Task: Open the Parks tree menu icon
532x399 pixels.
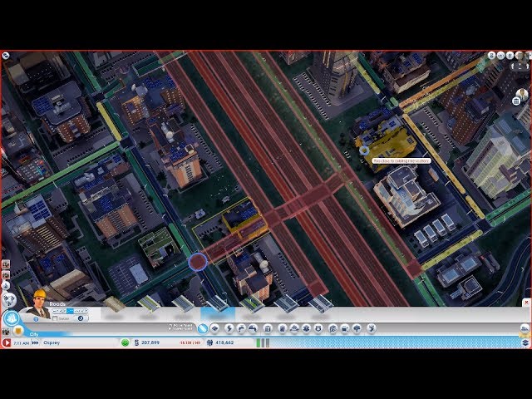Action: [357, 328]
